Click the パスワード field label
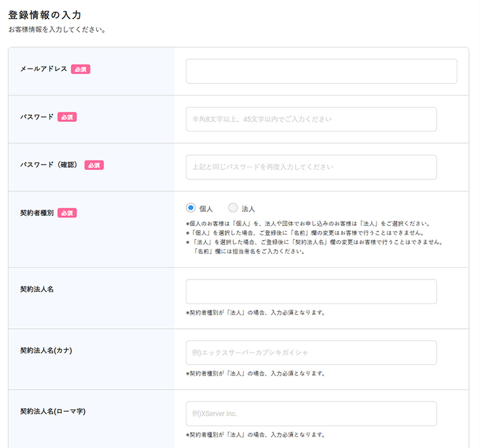The image size is (480, 448). (x=37, y=117)
